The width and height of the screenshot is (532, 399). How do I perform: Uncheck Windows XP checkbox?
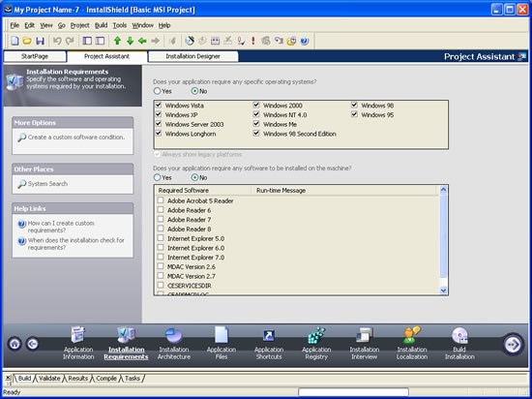tap(159, 114)
